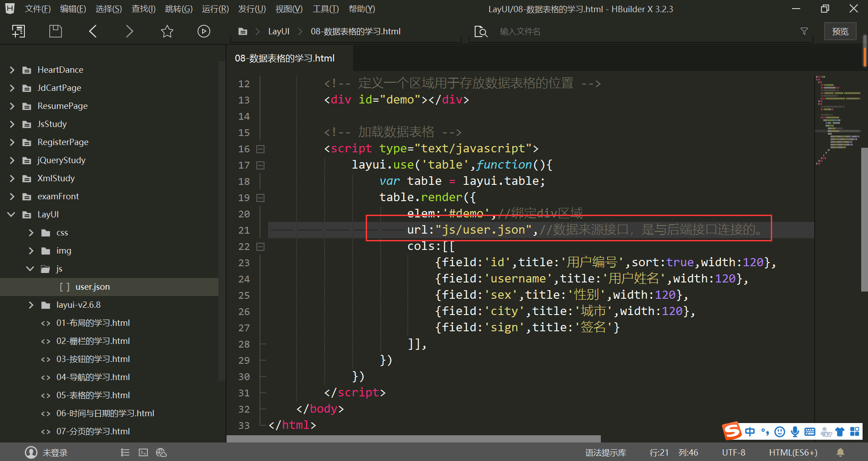868x461 pixels.
Task: Open the 视图(V) menu
Action: click(289, 9)
